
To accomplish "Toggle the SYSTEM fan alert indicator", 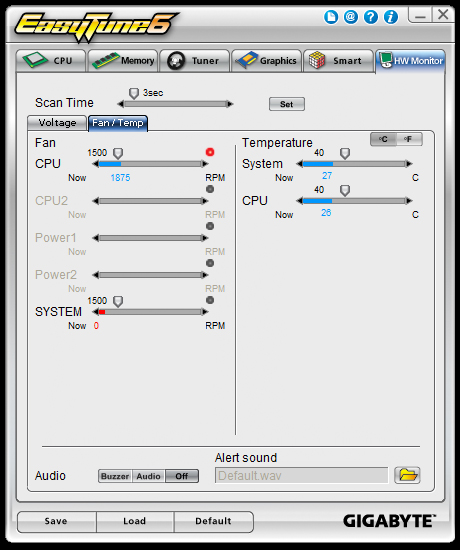I will 210,300.
